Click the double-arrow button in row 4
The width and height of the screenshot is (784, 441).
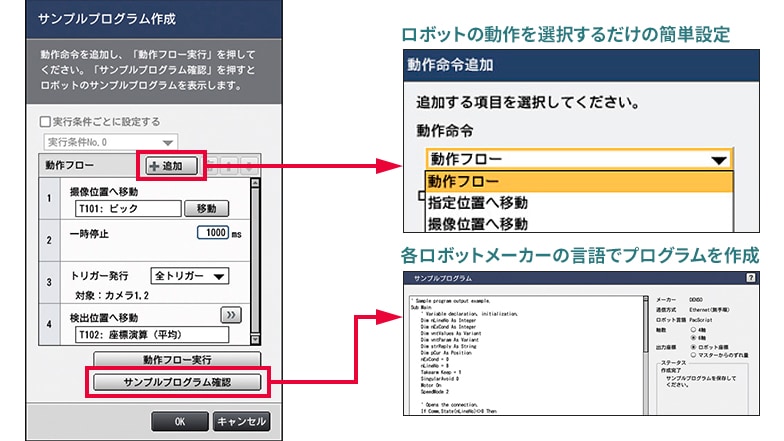230,314
